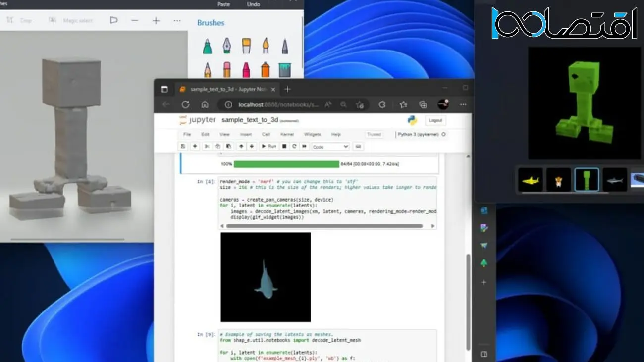
Task: Insert cell below with plus icon
Action: coord(195,147)
